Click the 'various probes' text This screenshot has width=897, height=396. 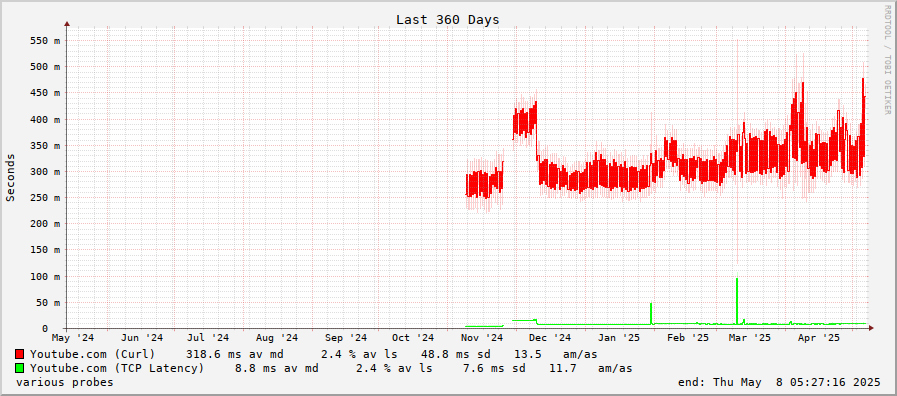[x=65, y=382]
